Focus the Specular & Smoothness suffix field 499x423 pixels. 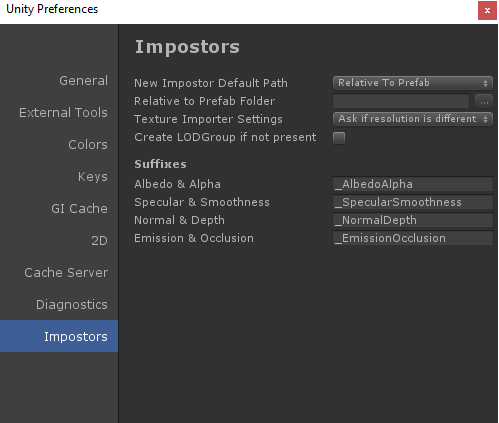[x=413, y=202]
